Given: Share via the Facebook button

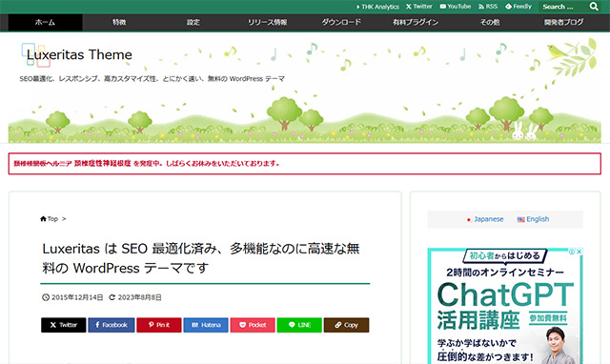Looking at the screenshot, I should (x=112, y=325).
